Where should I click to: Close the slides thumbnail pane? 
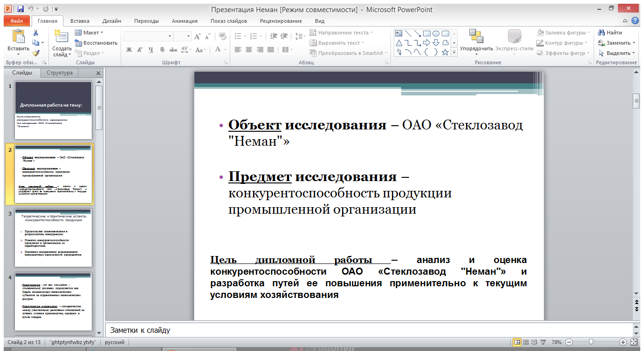[x=98, y=73]
